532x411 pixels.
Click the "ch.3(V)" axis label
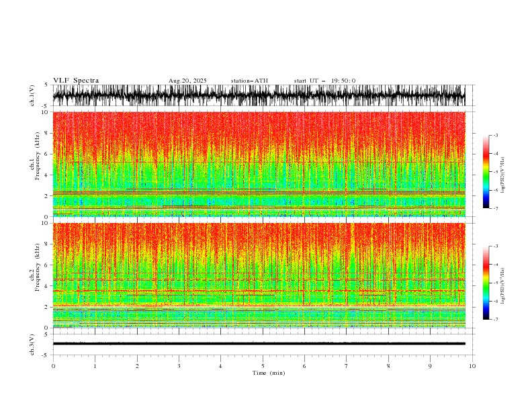pos(32,345)
